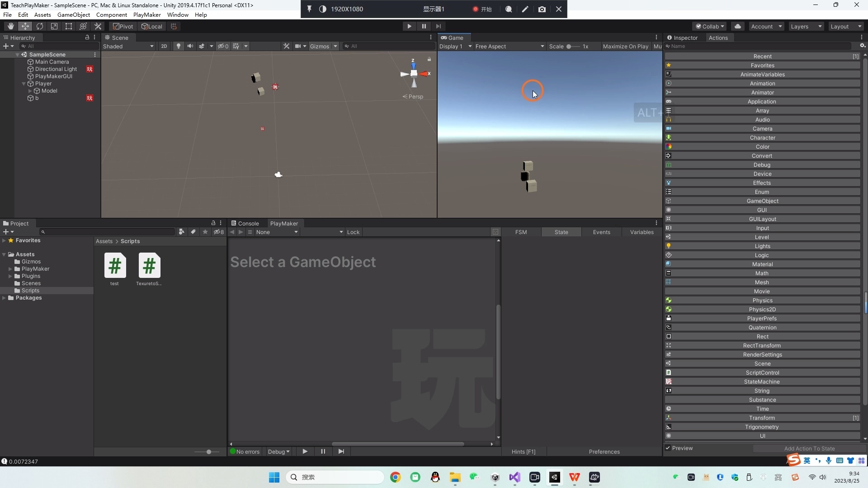Select the Rotate tool

click(39, 26)
